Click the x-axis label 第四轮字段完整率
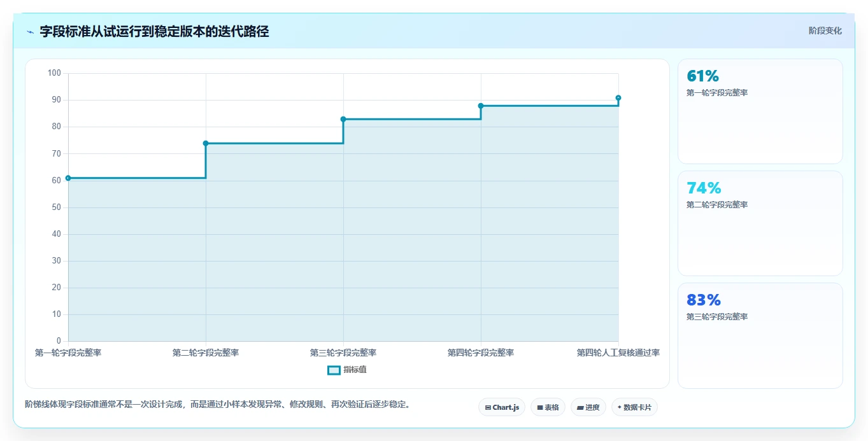The image size is (868, 441). [481, 353]
